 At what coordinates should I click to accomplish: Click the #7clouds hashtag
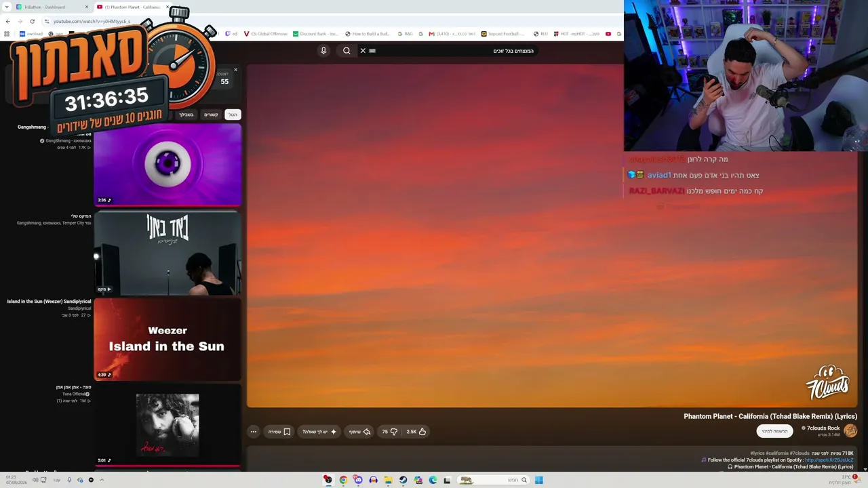tap(800, 453)
